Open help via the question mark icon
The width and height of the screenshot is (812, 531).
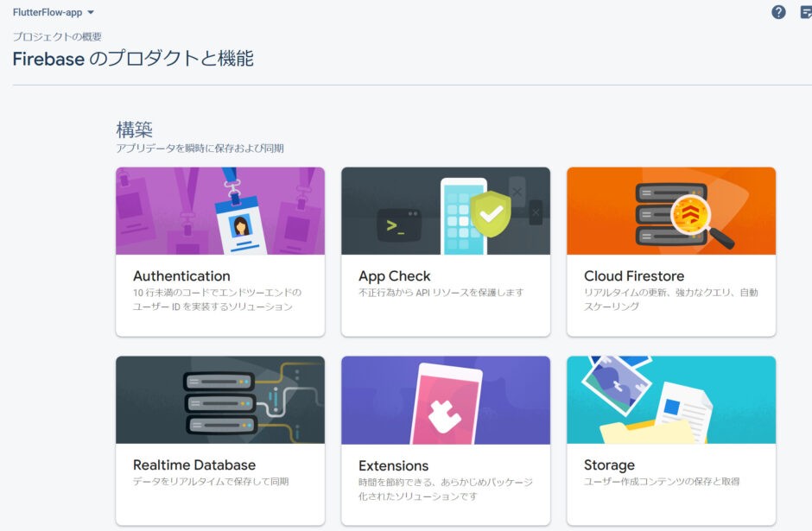tap(777, 11)
